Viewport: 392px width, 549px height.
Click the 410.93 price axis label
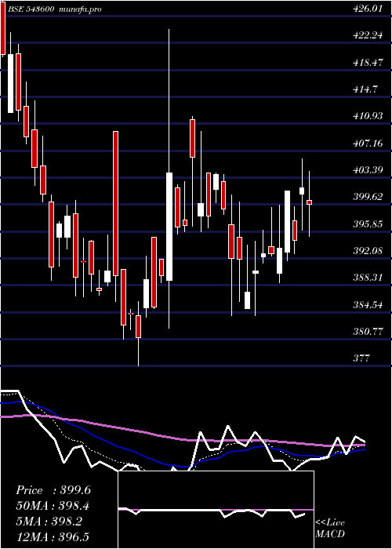tap(366, 115)
